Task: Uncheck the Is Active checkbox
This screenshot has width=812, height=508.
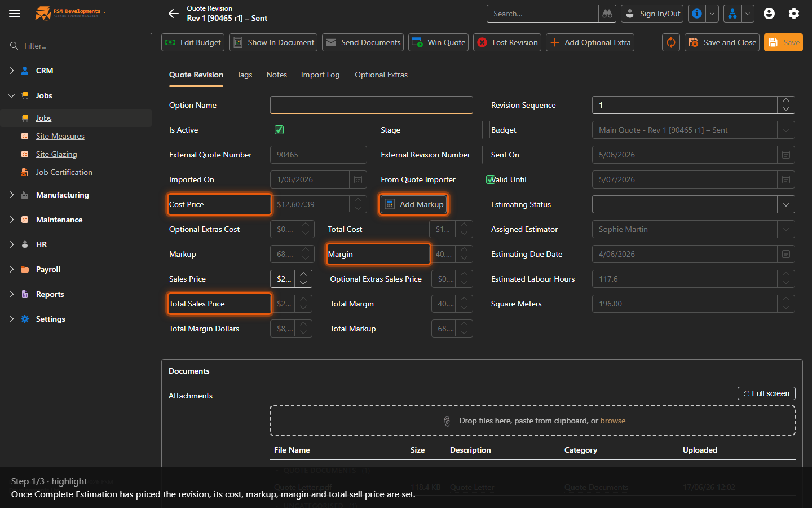Action: (x=279, y=130)
